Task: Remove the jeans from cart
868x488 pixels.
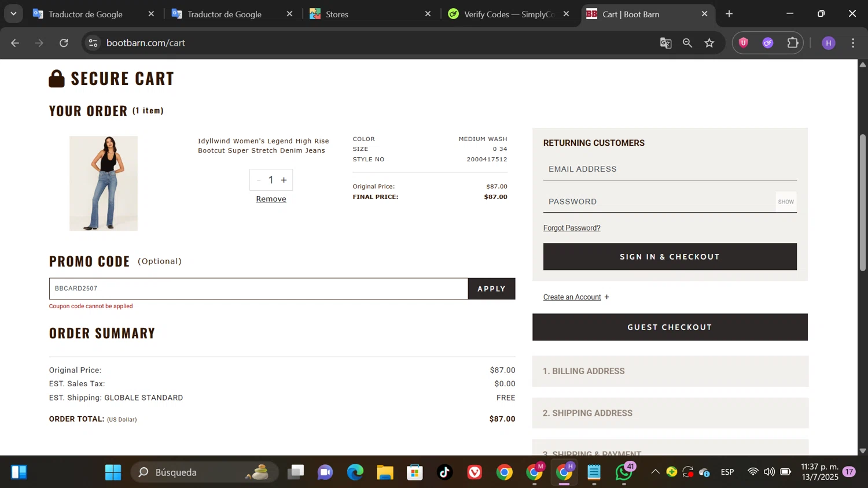Action: (x=271, y=199)
